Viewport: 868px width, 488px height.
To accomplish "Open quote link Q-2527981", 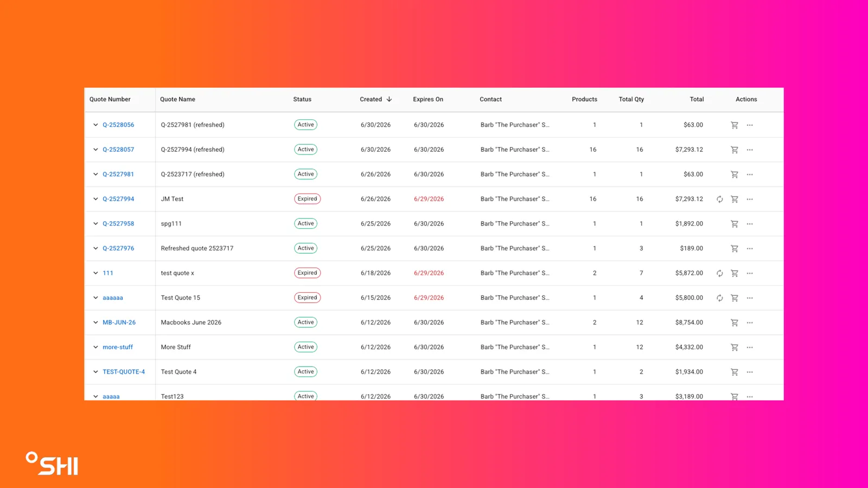I will click(x=118, y=174).
